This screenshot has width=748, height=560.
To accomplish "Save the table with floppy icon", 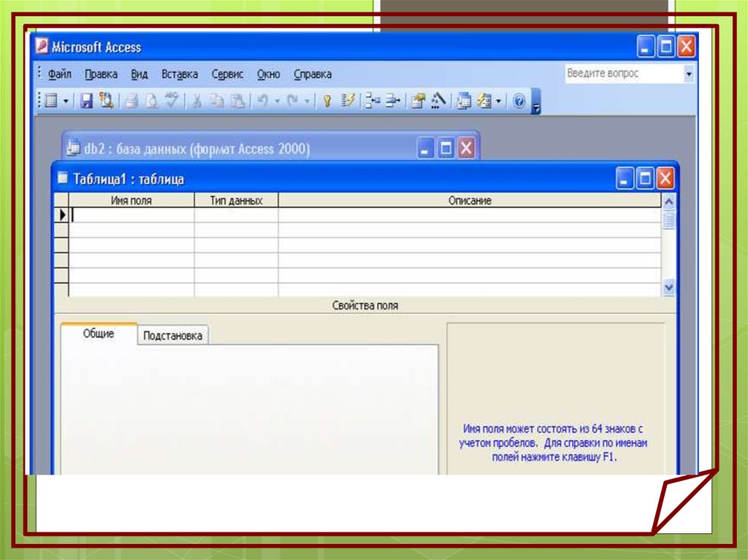I will tap(86, 101).
